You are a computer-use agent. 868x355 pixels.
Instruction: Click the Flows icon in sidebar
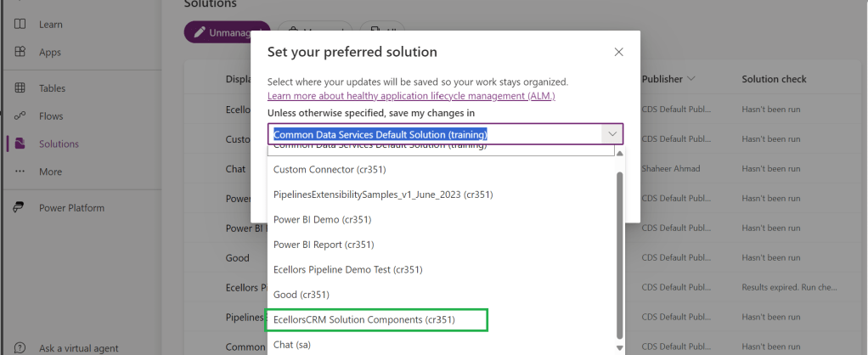click(20, 116)
